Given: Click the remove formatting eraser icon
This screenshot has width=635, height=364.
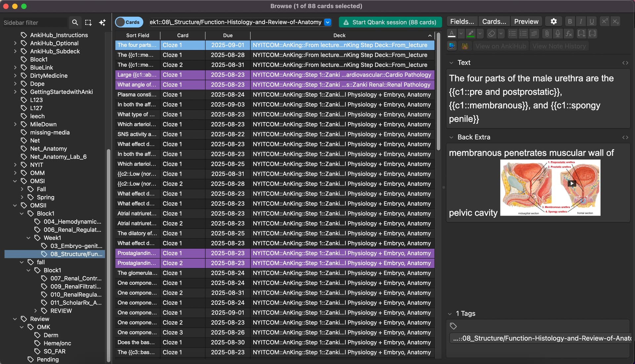Looking at the screenshot, I should pyautogui.click(x=491, y=33).
